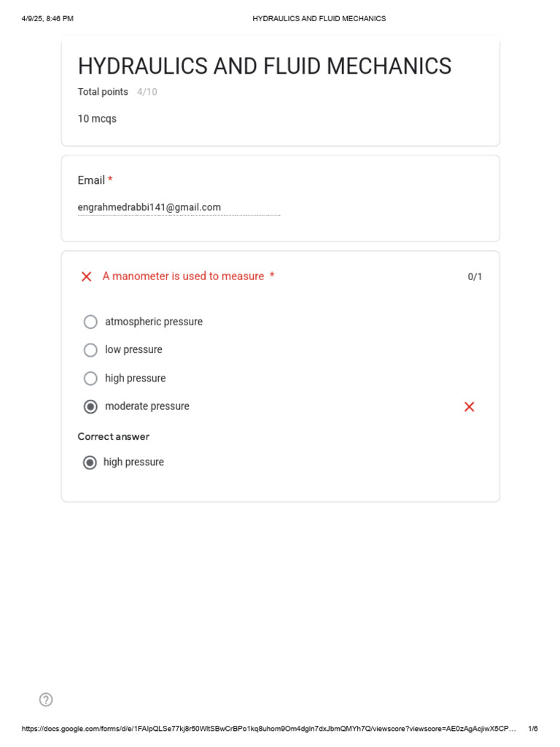Click the Google Forms URL in footer
Screen dimensions: 560x747
(x=268, y=729)
